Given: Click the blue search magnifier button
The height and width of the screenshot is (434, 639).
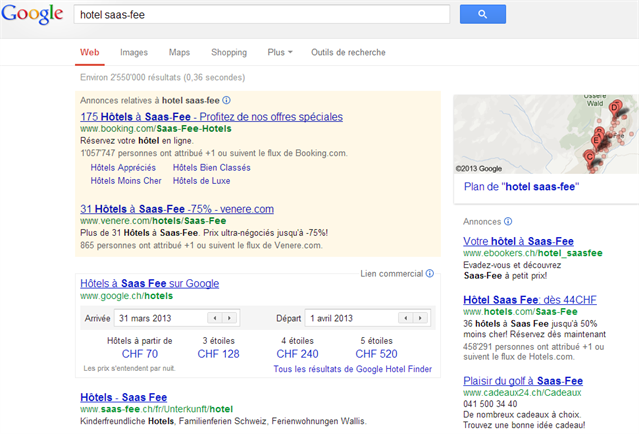Looking at the screenshot, I should [482, 14].
